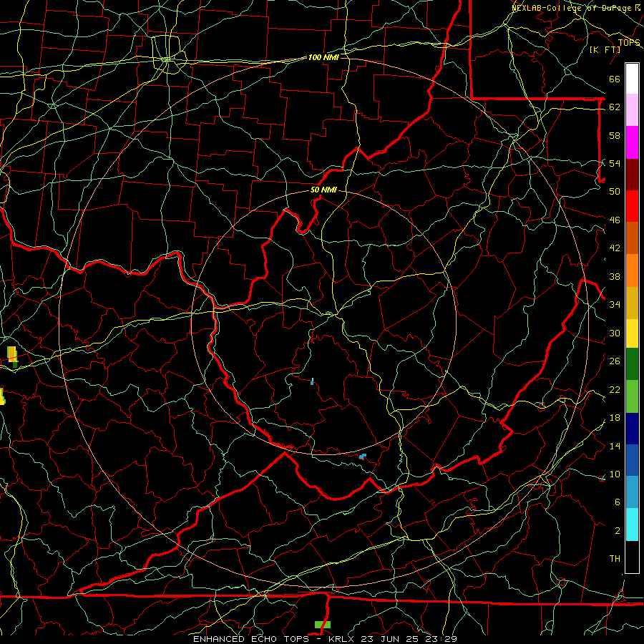Click the light green legend swatch

[632, 396]
